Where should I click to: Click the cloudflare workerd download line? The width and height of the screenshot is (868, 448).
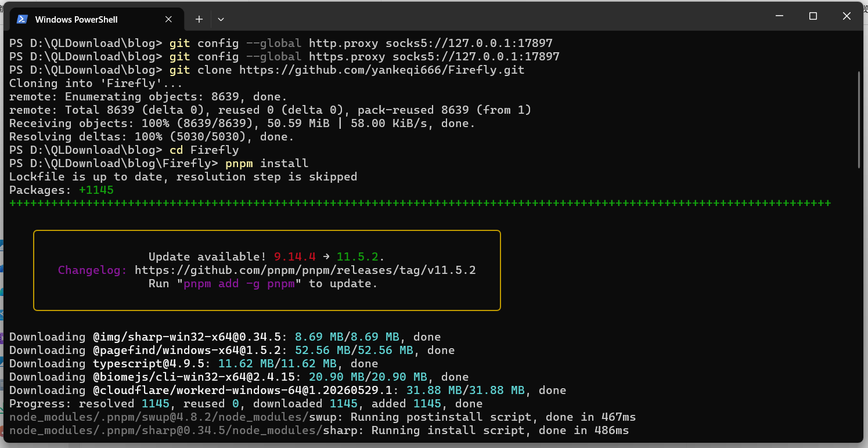click(x=288, y=391)
